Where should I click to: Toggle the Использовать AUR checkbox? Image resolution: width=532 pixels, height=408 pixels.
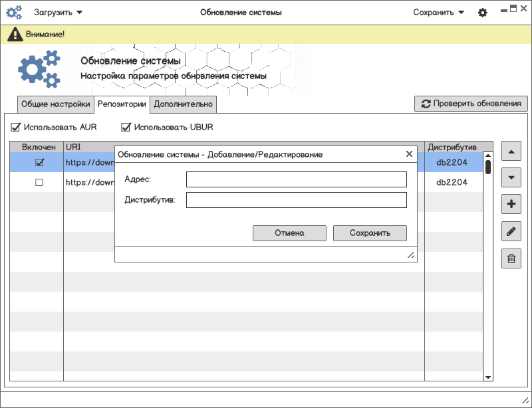[x=16, y=127]
